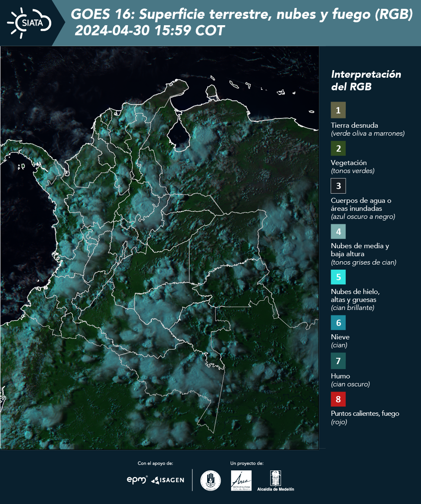Screen dimensions: 421x504
Task: Select red legend swatch 8 fuego
Action: point(338,399)
